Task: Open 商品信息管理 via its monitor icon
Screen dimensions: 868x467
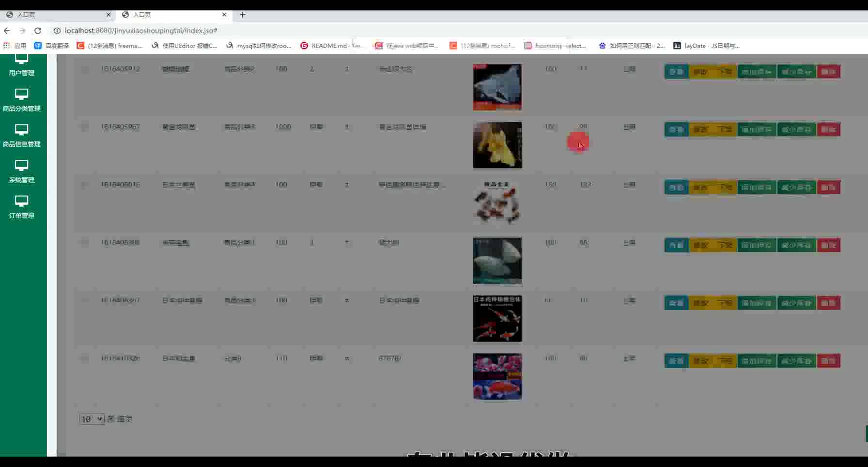Action: [21, 130]
